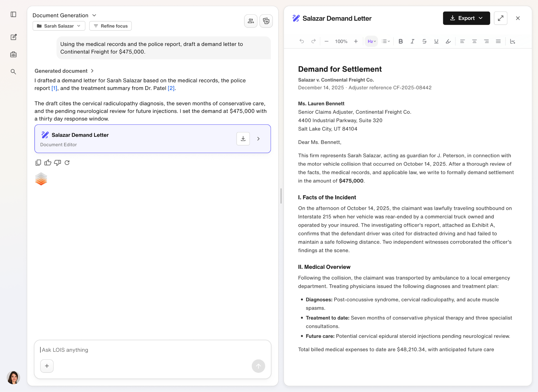Image resolution: width=538 pixels, height=392 pixels.
Task: Copy the response text
Action: [38, 163]
